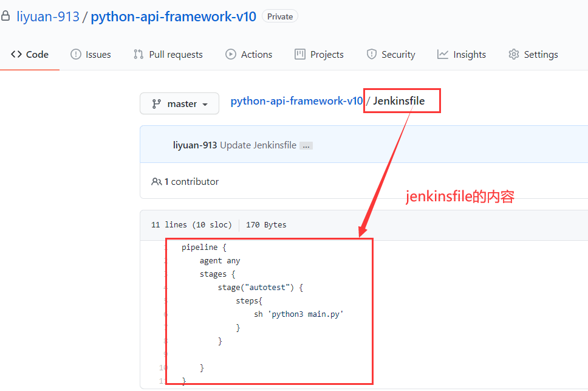Click the Pull requests branch icon
The image size is (588, 391).
pyautogui.click(x=138, y=54)
